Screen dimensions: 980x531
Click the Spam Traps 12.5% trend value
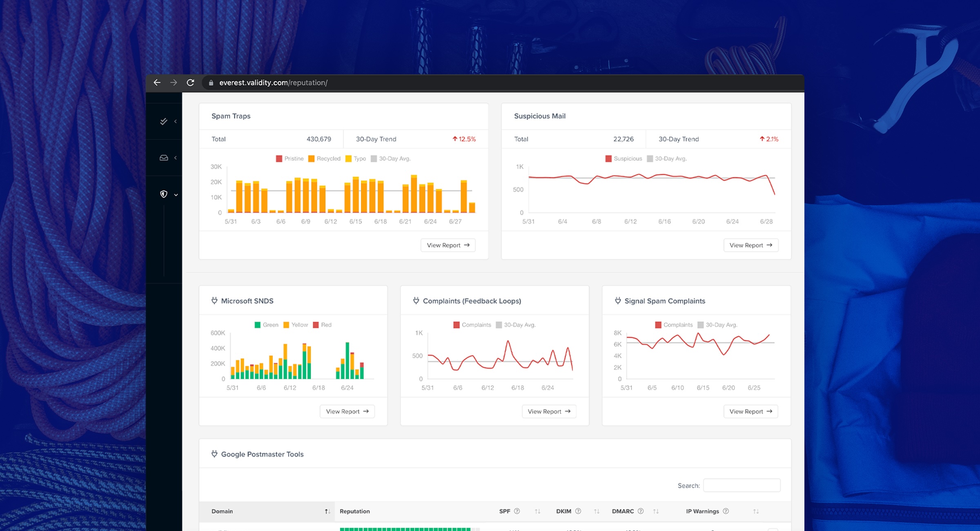(464, 139)
